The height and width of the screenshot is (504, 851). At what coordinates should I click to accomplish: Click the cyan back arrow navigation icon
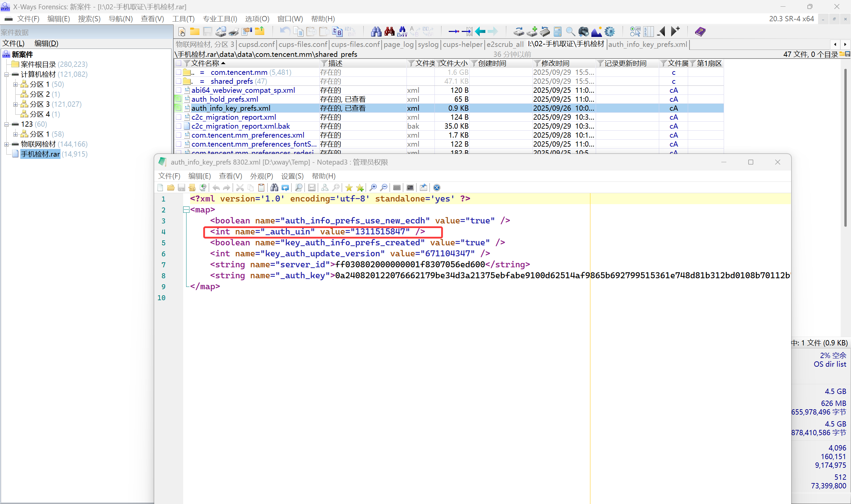click(x=480, y=32)
